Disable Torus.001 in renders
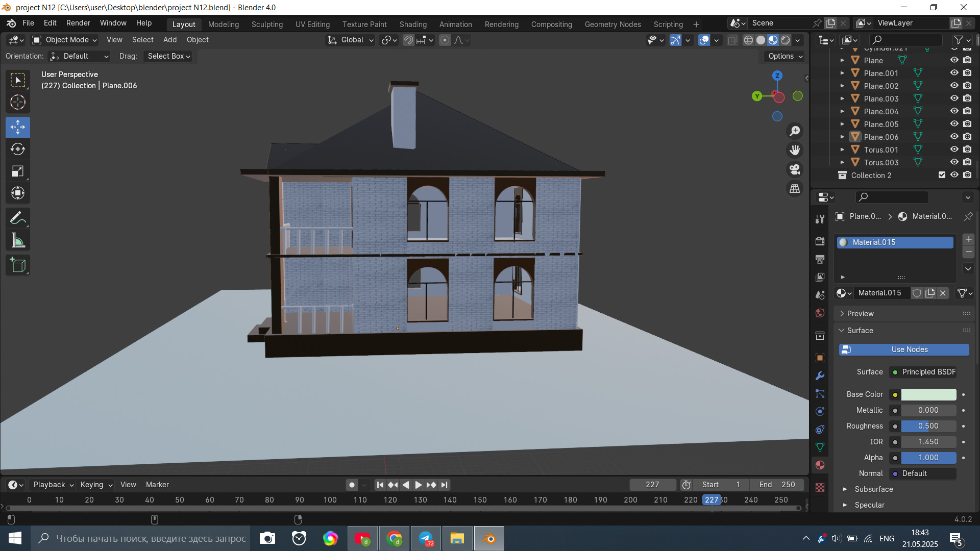 (967, 149)
